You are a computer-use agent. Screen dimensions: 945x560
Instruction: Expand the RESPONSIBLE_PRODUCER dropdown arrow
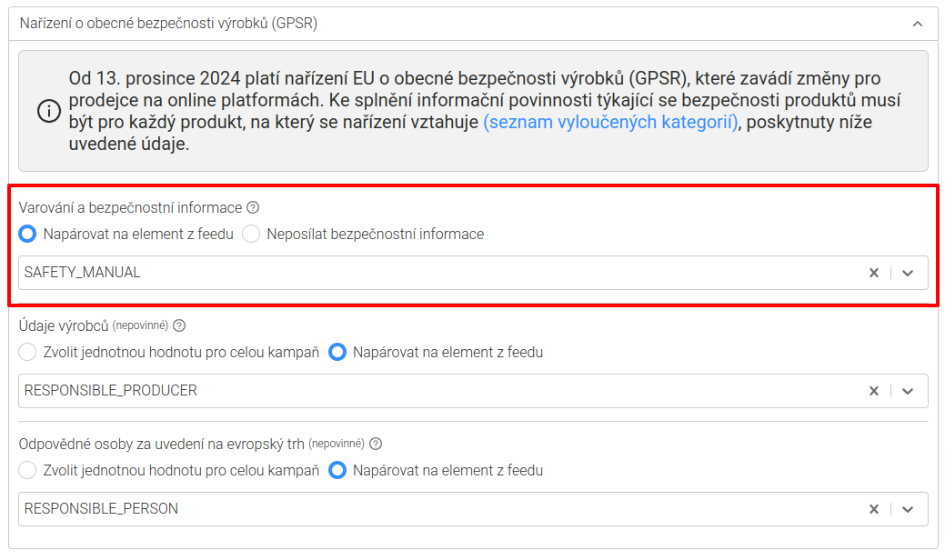point(907,391)
